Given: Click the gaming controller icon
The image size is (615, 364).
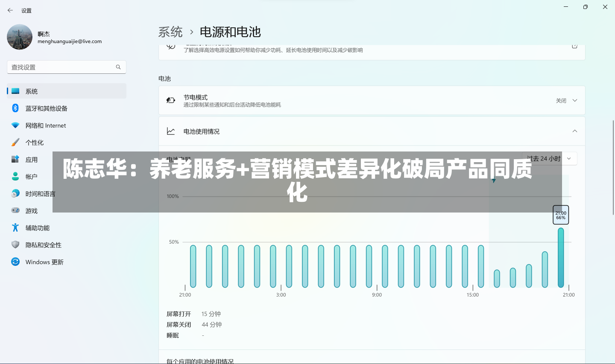Looking at the screenshot, I should (15, 210).
